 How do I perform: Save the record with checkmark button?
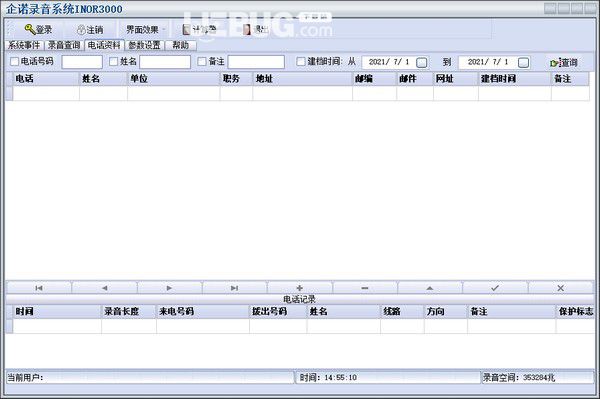click(x=495, y=288)
